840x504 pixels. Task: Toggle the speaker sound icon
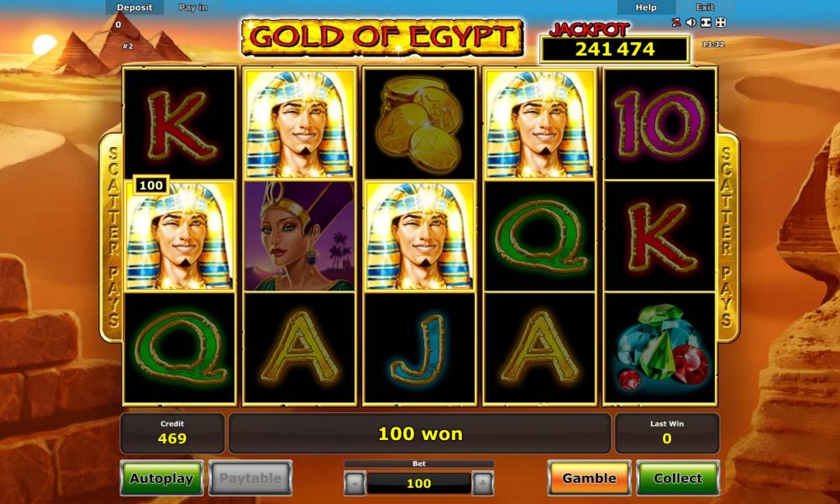pyautogui.click(x=691, y=23)
